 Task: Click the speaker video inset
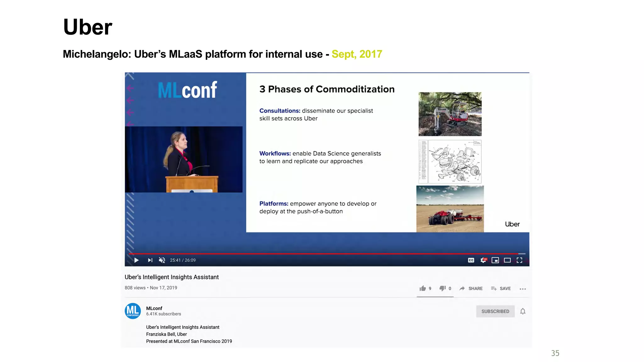point(184,159)
